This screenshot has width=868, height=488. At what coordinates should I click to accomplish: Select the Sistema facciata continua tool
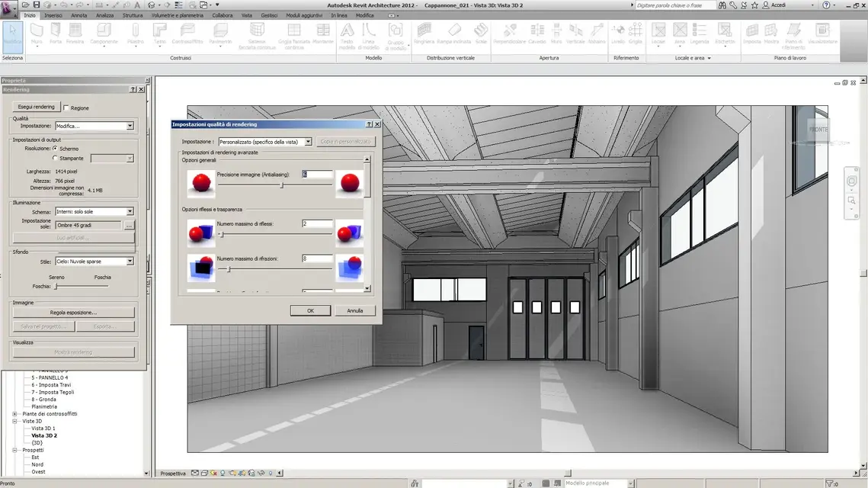[257, 37]
